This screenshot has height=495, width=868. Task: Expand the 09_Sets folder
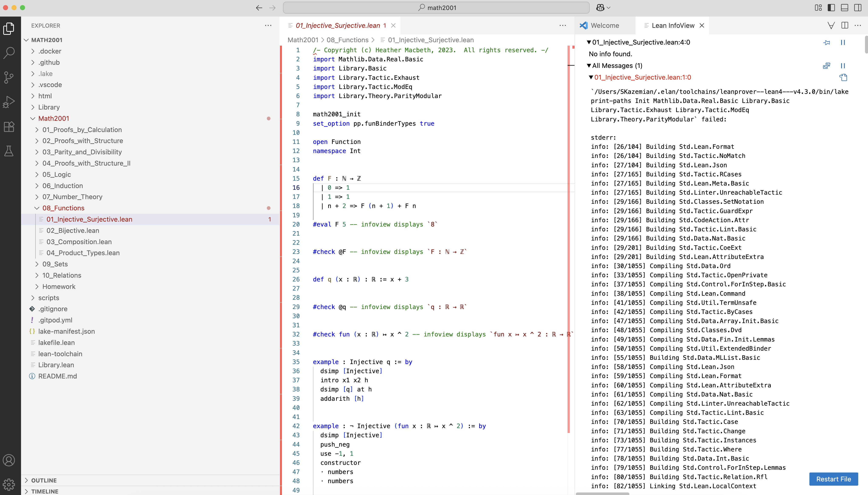[55, 264]
